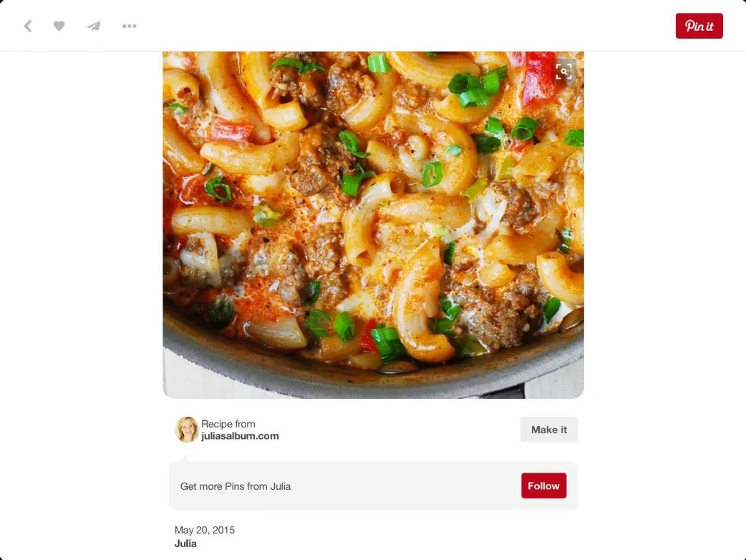Click the Recipe from label
746x560 pixels.
(x=228, y=424)
